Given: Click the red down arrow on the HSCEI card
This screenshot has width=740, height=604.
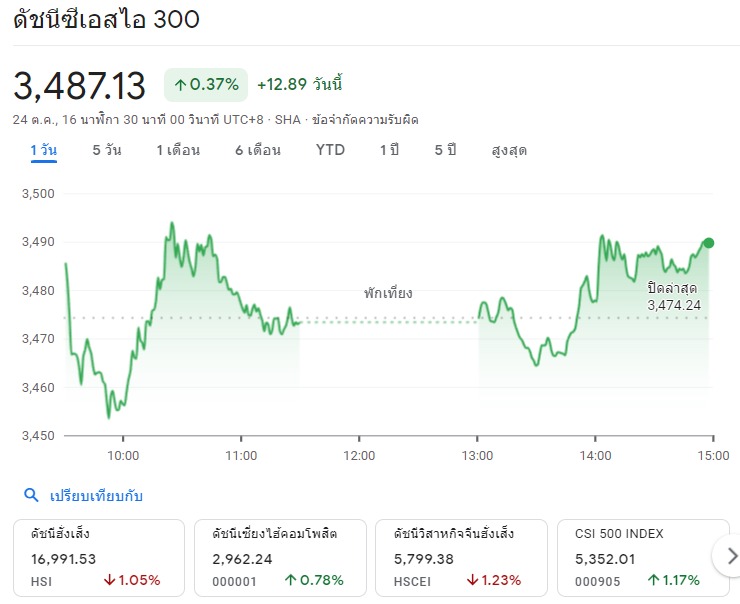Looking at the screenshot, I should (472, 580).
